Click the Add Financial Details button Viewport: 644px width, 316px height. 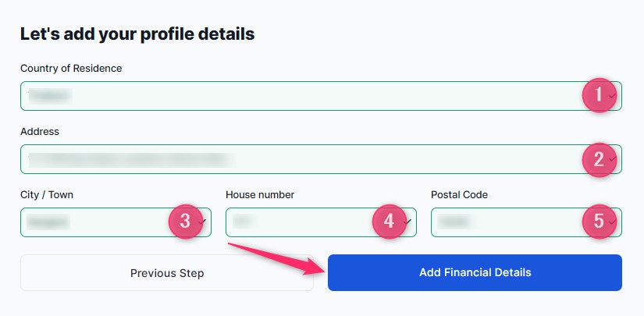[475, 273]
